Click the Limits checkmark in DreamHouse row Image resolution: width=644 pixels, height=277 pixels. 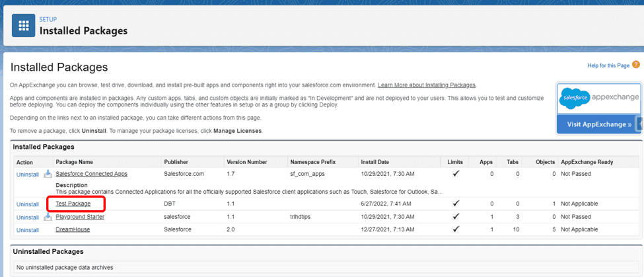pyautogui.click(x=456, y=229)
